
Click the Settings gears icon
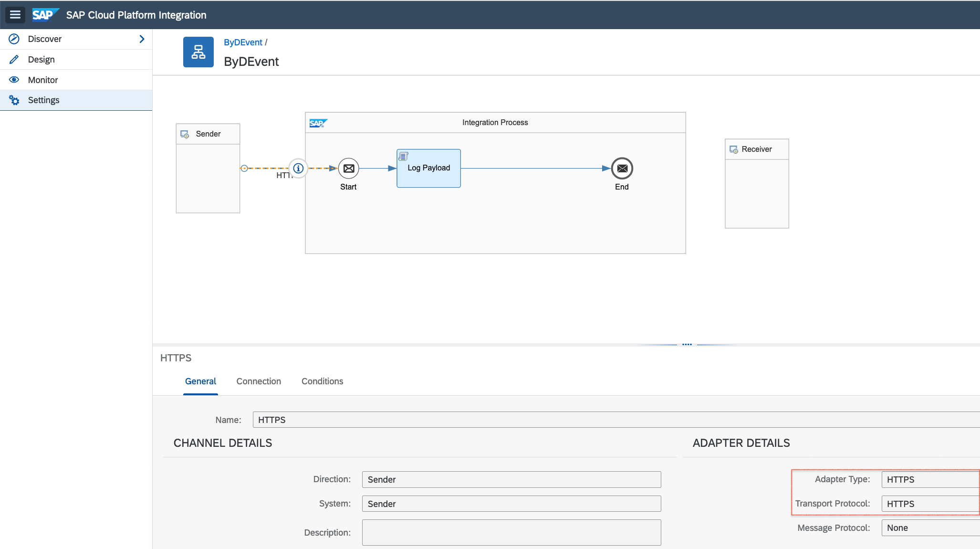[x=14, y=100]
